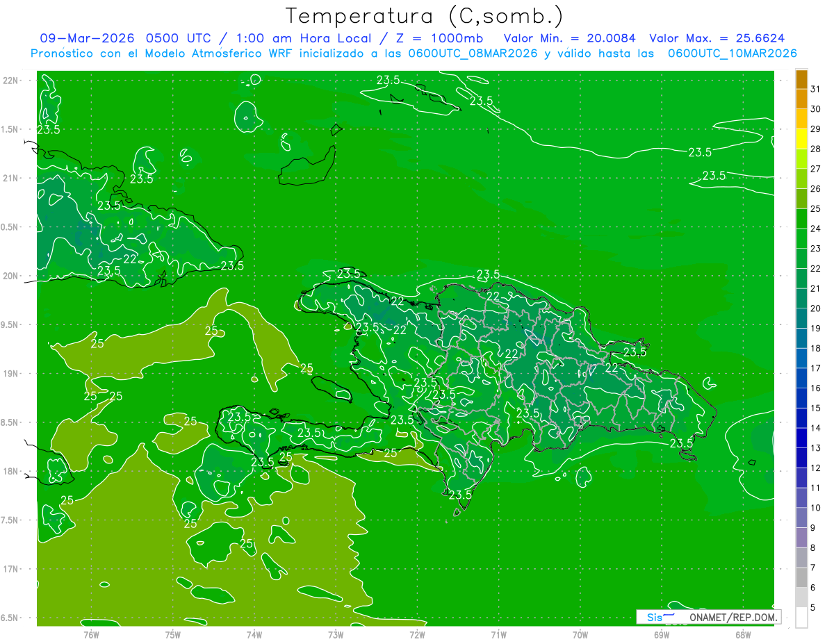This screenshot has height=644, width=834.
Task: Click the color scale label '17'
Action: coord(815,368)
